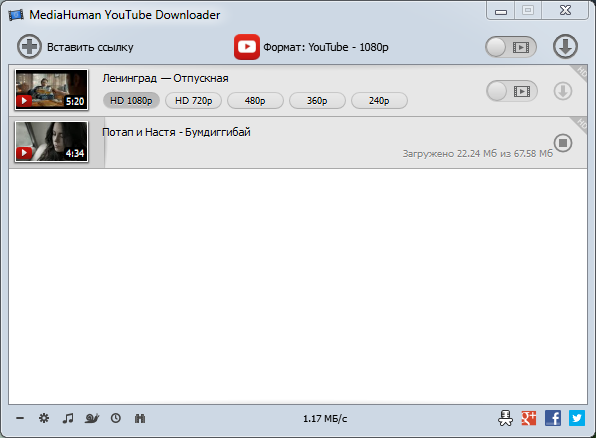Select HD 1080p quality
596x438 pixels.
coord(131,101)
